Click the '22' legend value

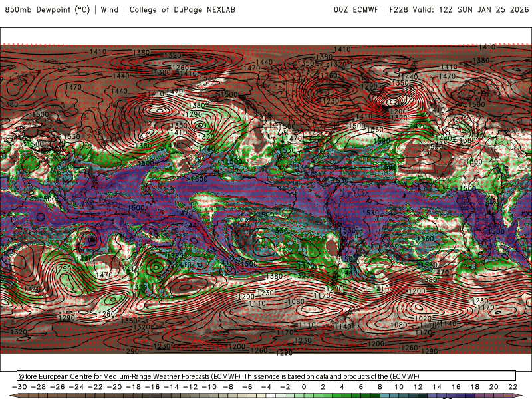click(513, 387)
